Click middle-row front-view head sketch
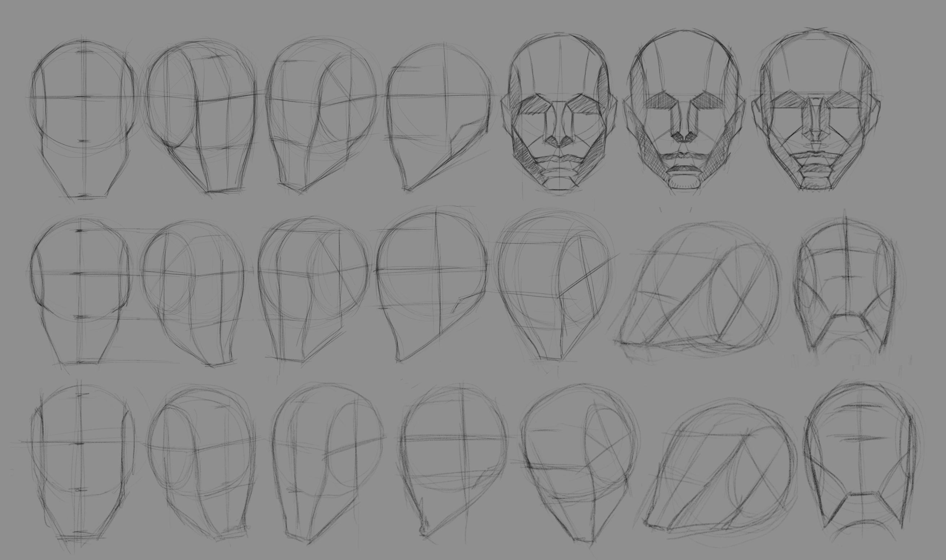 80,290
